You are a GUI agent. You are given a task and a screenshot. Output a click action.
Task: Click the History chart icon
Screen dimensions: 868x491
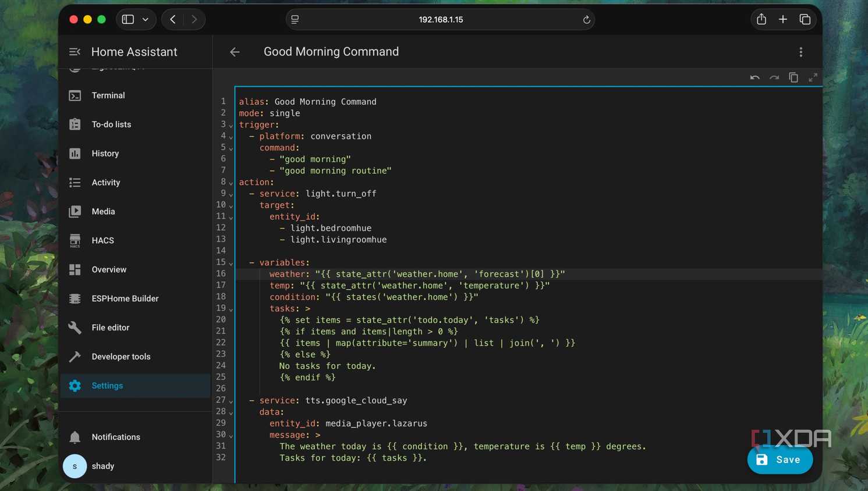[x=75, y=154]
